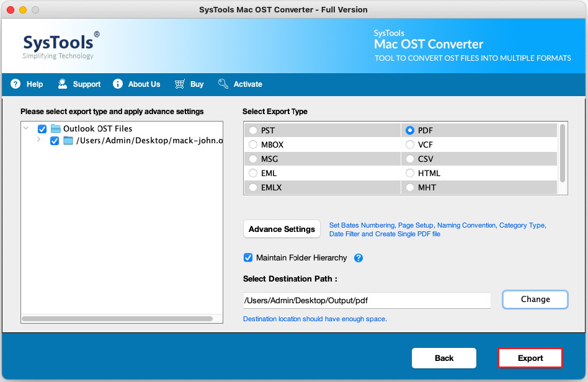Click the Outlook OST Files folder icon
Viewport: 588px width, 382px height.
tap(56, 128)
